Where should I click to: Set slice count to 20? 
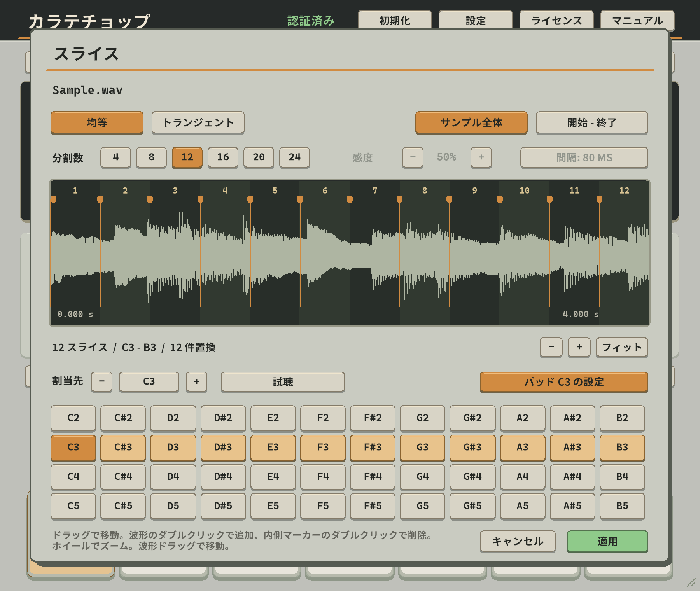tap(259, 157)
